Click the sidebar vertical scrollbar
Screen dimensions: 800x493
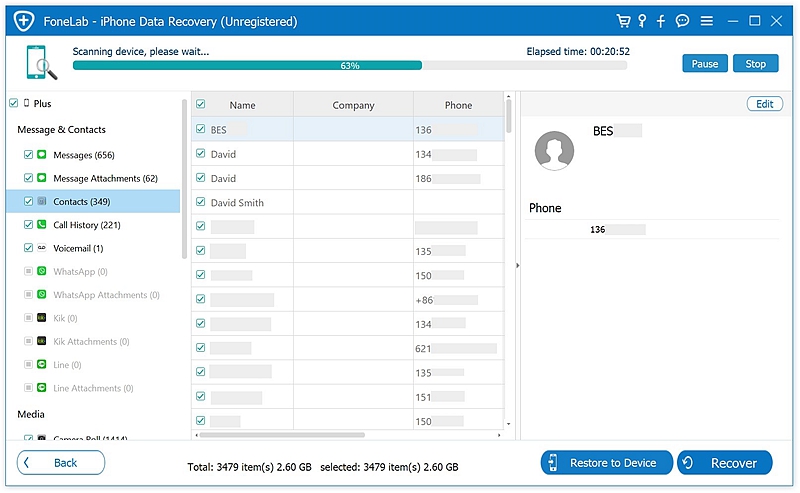tap(184, 179)
